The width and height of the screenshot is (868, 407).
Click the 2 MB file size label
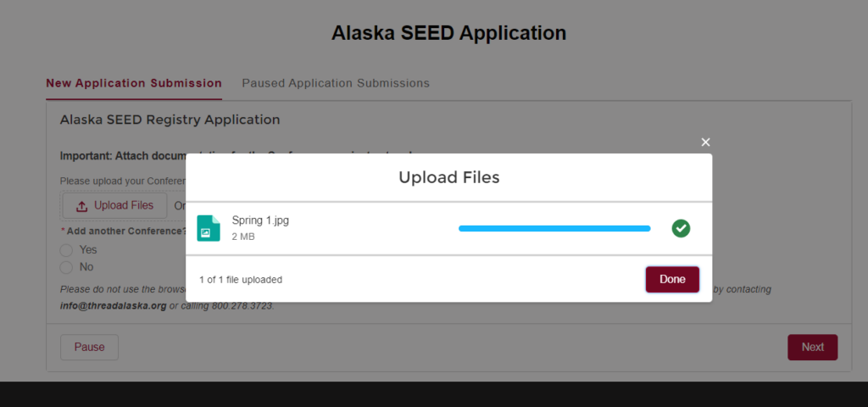243,237
